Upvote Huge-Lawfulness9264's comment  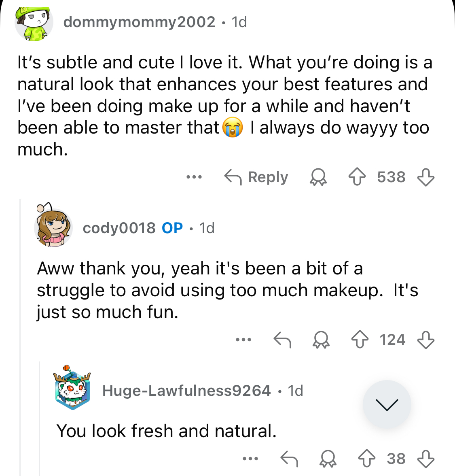tap(366, 459)
